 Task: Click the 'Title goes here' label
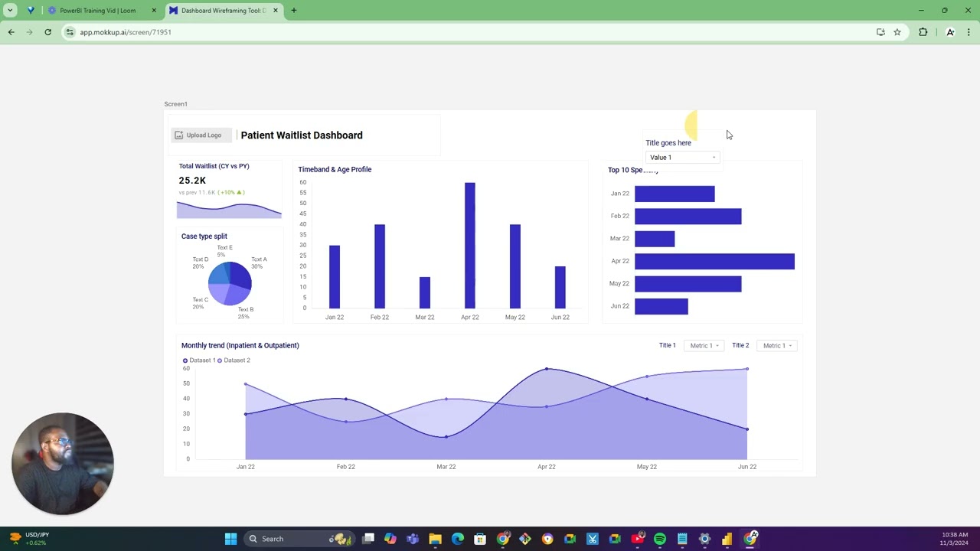668,143
